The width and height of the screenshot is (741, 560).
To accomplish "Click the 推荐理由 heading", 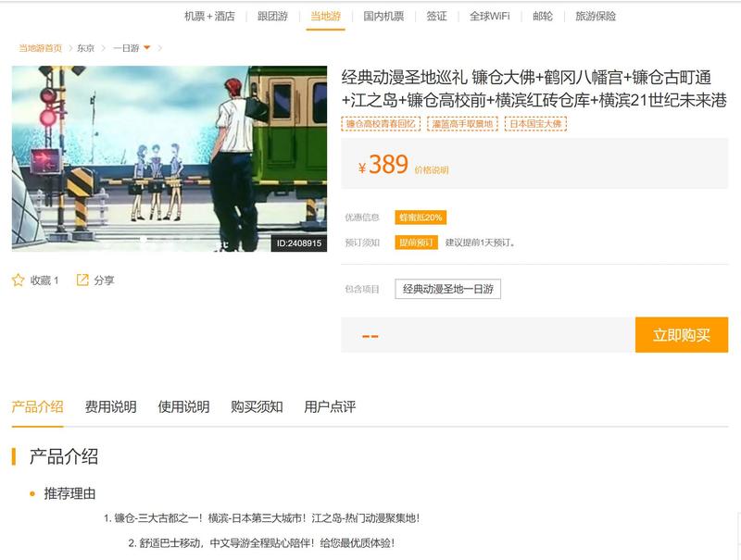I will coord(70,494).
